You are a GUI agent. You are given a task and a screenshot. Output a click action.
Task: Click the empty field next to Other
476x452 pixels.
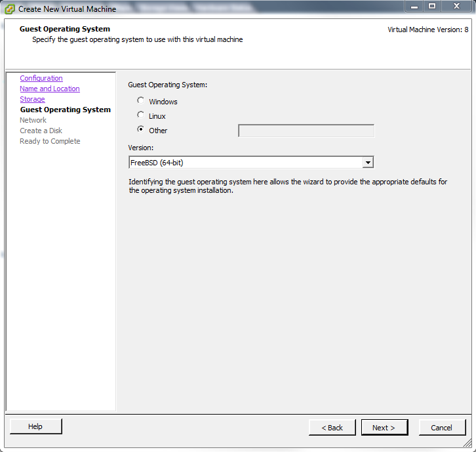[306, 131]
